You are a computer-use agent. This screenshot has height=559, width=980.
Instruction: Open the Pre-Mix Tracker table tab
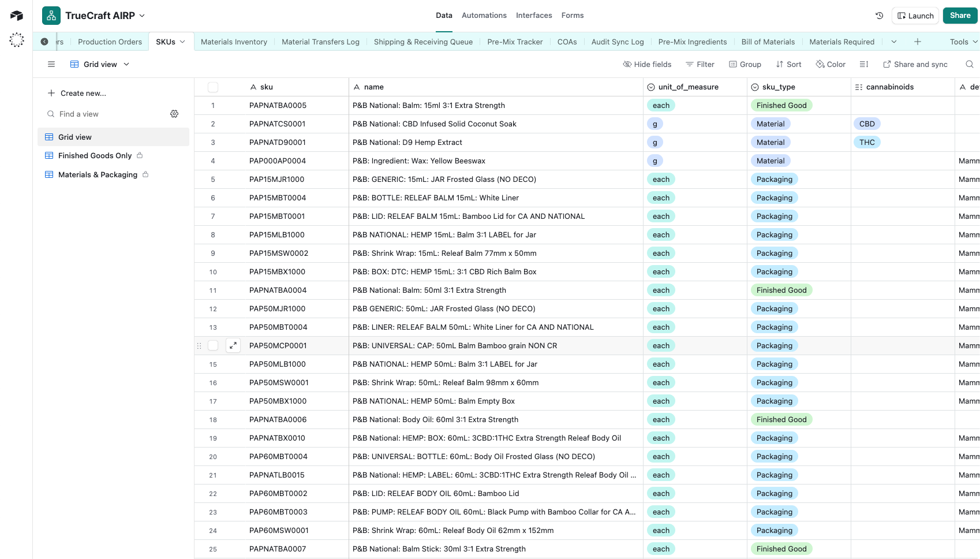[515, 42]
